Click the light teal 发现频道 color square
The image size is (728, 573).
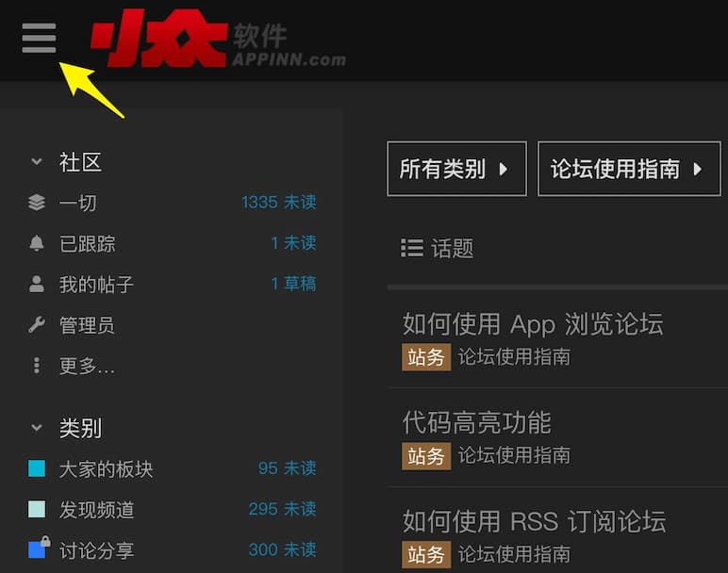(x=37, y=509)
